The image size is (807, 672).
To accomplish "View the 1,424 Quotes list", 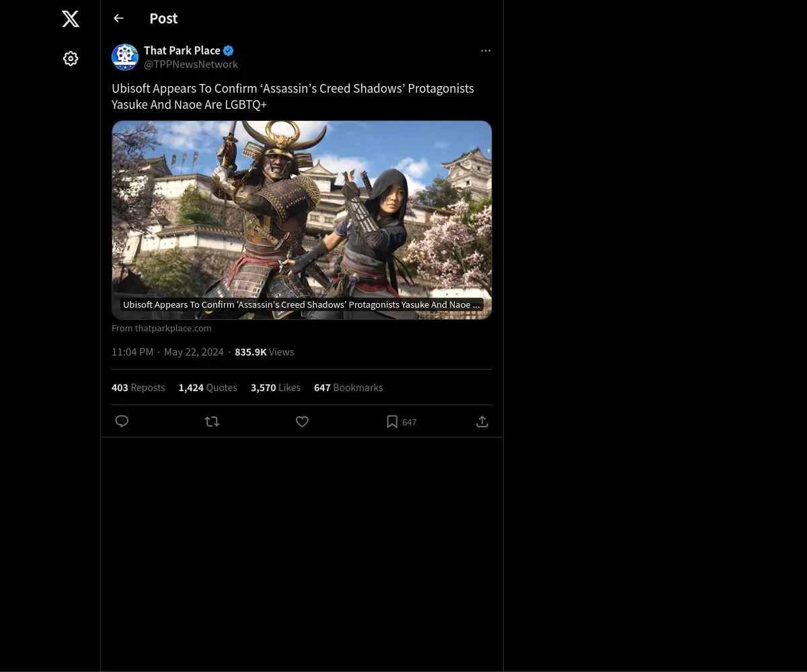I will tap(208, 388).
